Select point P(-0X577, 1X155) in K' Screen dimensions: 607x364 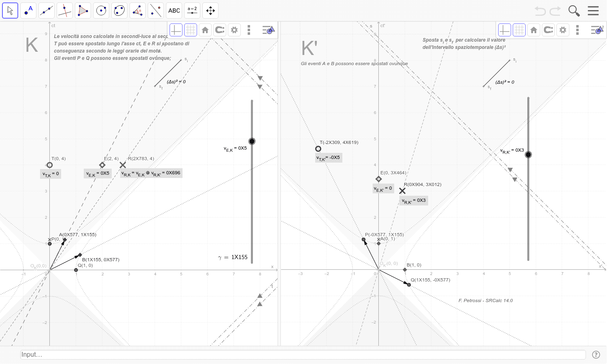click(364, 239)
